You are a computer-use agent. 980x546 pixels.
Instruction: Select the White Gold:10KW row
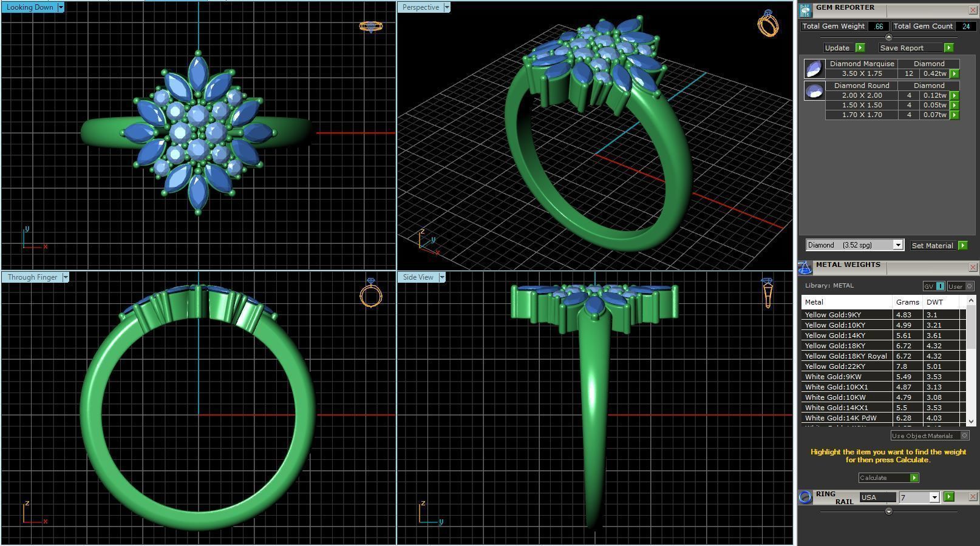click(883, 397)
